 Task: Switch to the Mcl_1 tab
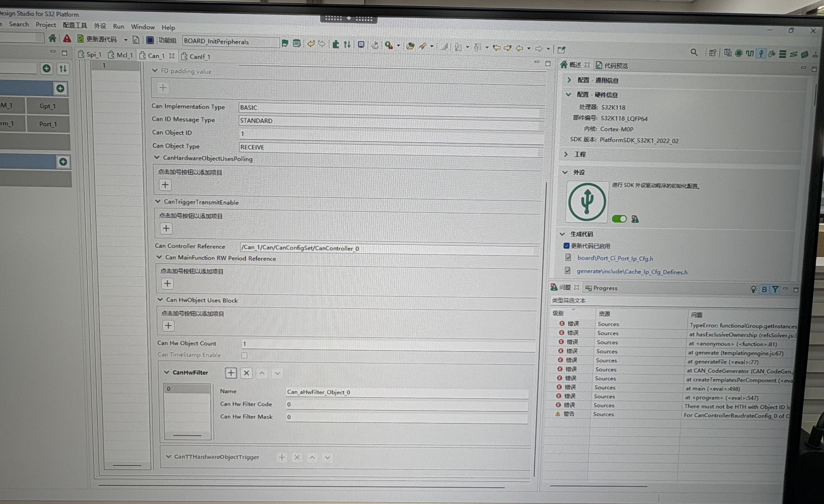(120, 55)
